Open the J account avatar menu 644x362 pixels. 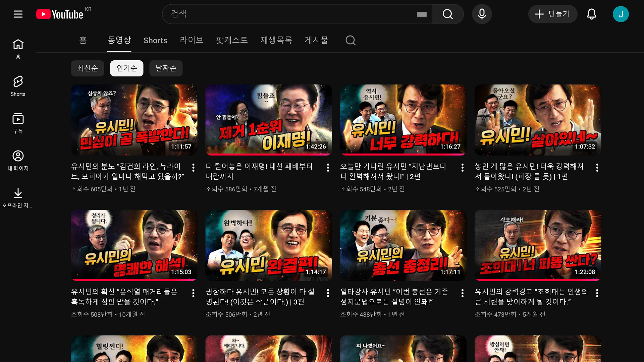tap(621, 14)
